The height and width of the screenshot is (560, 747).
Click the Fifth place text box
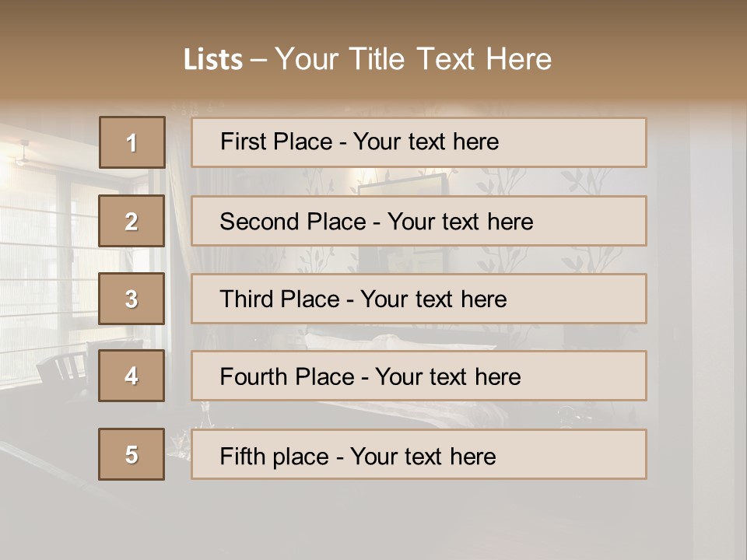click(419, 454)
